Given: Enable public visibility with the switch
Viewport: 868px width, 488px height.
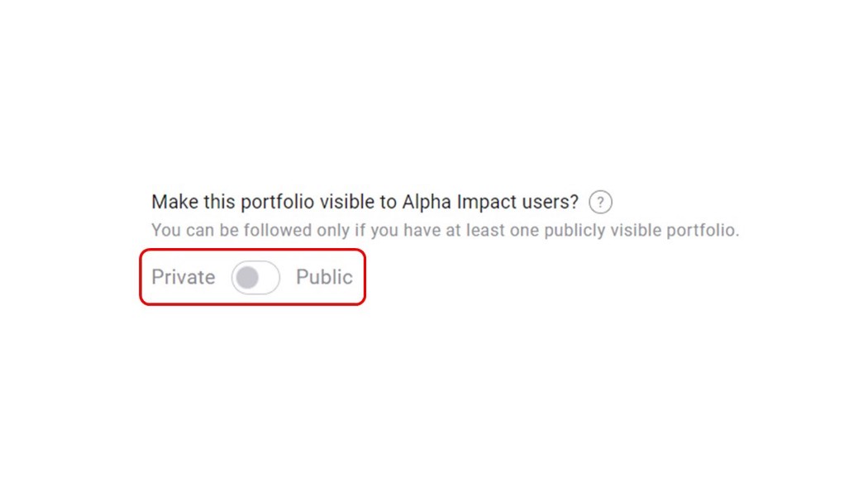Looking at the screenshot, I should pyautogui.click(x=255, y=278).
